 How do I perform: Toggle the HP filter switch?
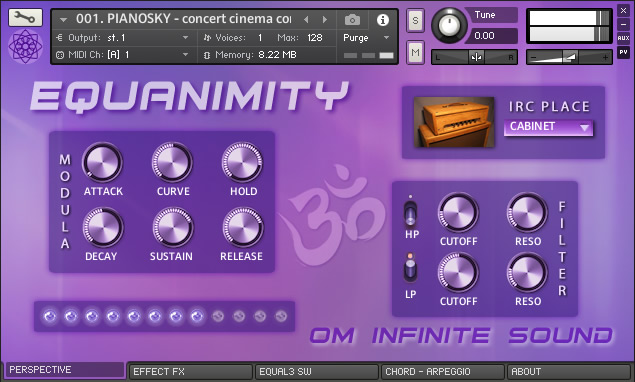(410, 212)
